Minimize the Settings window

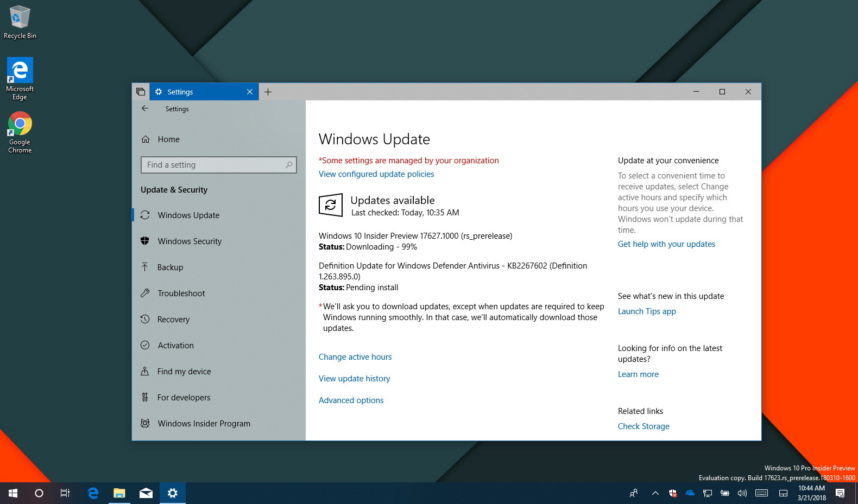click(x=696, y=92)
